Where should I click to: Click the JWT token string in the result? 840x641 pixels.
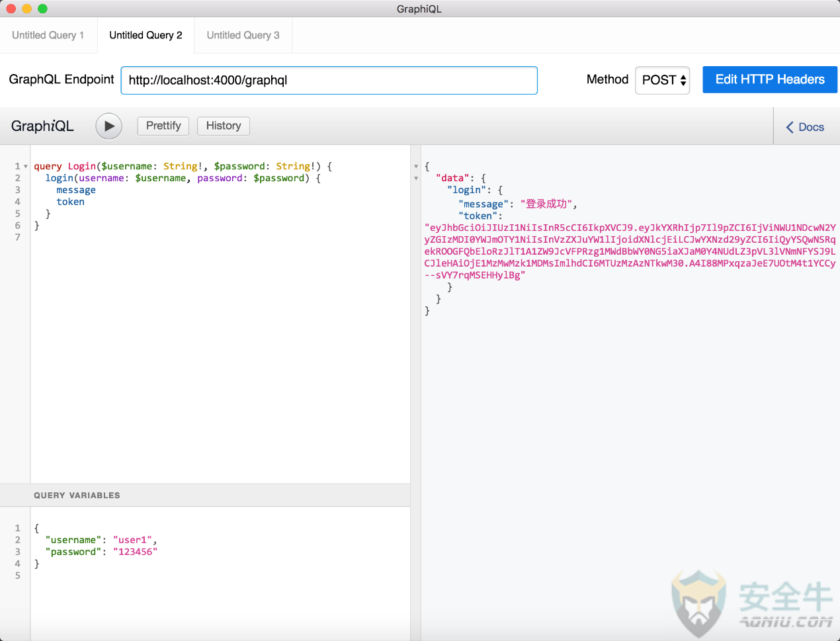630,251
